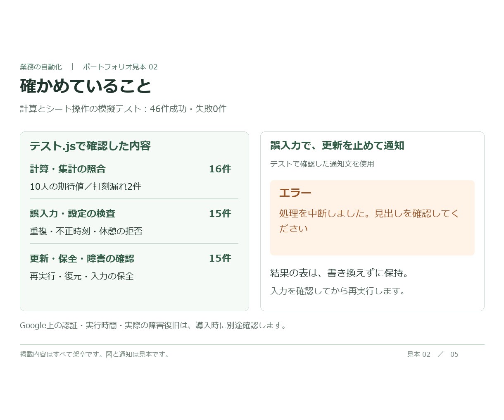Click the card title テスト.jsで確認した内容
The width and height of the screenshot is (504, 420).
pyautogui.click(x=90, y=146)
